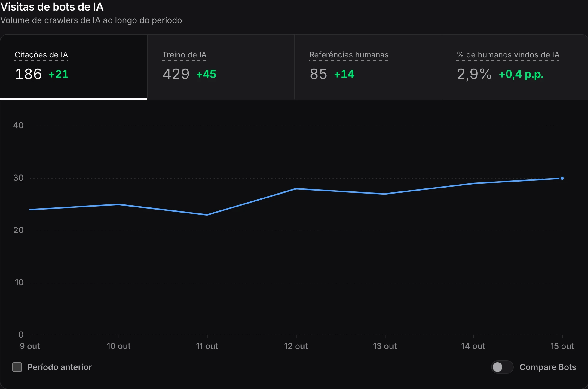Click the 15 out data point on the line
The width and height of the screenshot is (588, 389).
coord(562,178)
